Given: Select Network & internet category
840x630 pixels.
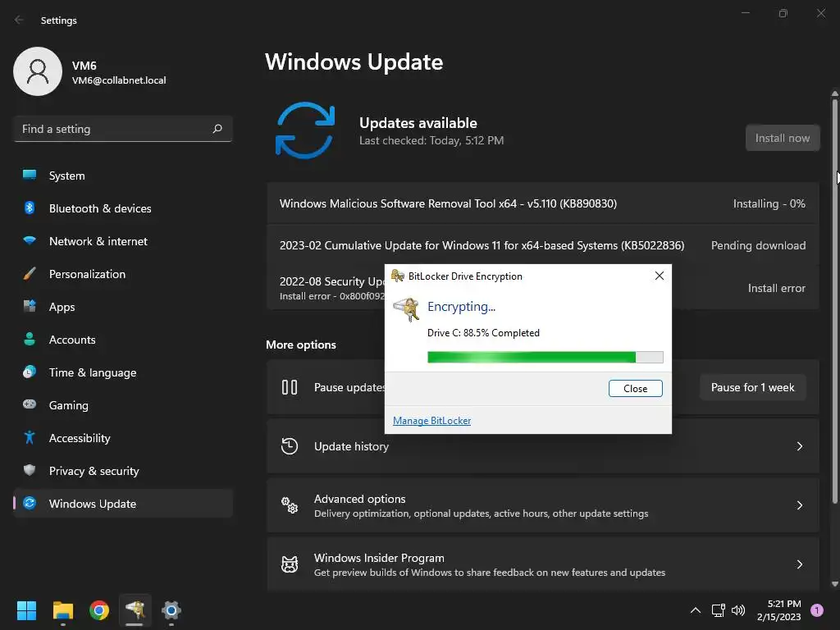Looking at the screenshot, I should click(x=123, y=241).
